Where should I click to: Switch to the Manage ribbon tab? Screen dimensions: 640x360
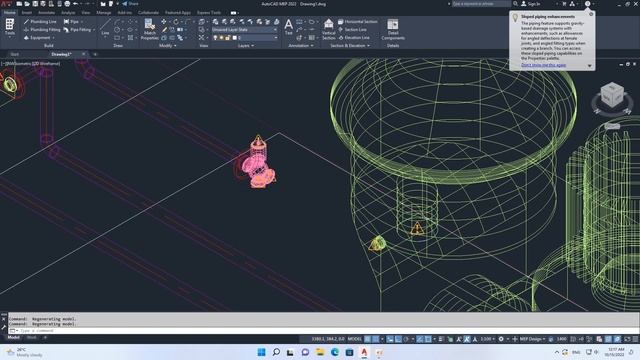click(x=104, y=13)
